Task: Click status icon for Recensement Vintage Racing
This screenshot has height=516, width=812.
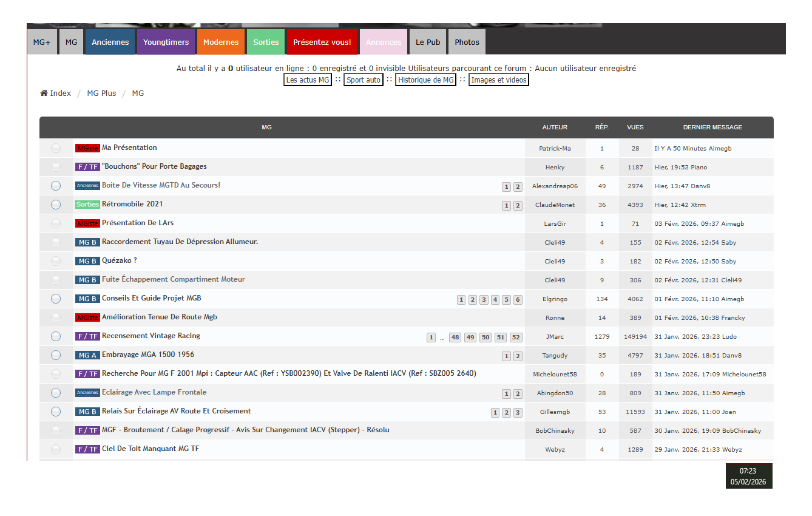Action: (x=56, y=336)
